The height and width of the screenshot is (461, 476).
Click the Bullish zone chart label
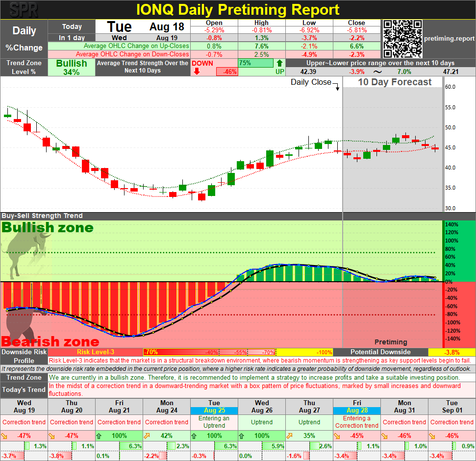[48, 228]
